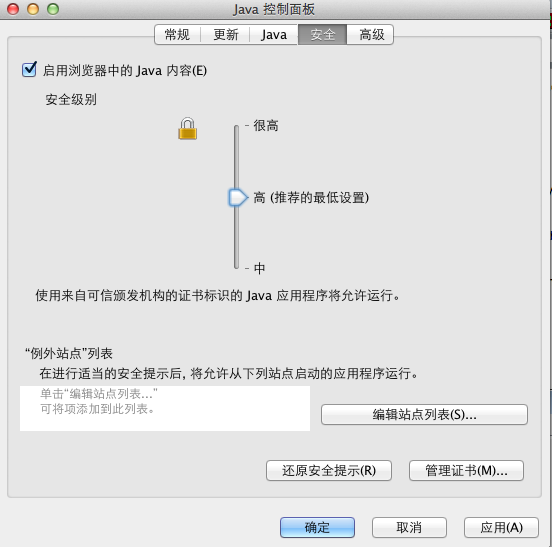The image size is (552, 547).
Task: Click the gold padlock security icon
Action: pyautogui.click(x=187, y=128)
